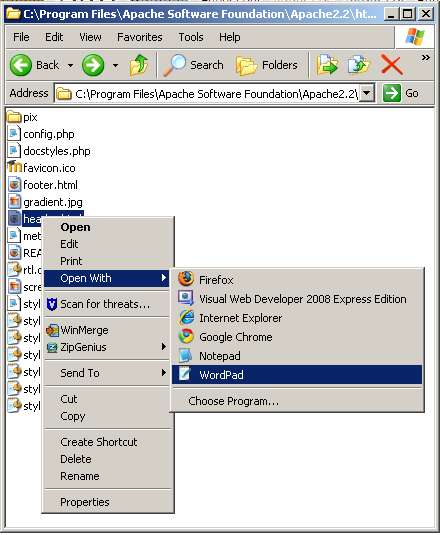Click the Go button
The image size is (440, 535).
pos(401,93)
